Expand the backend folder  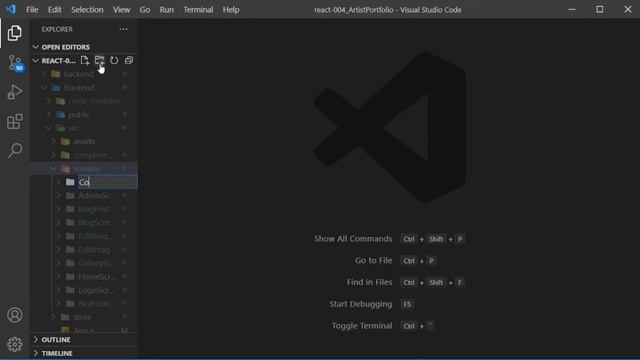(x=84, y=74)
